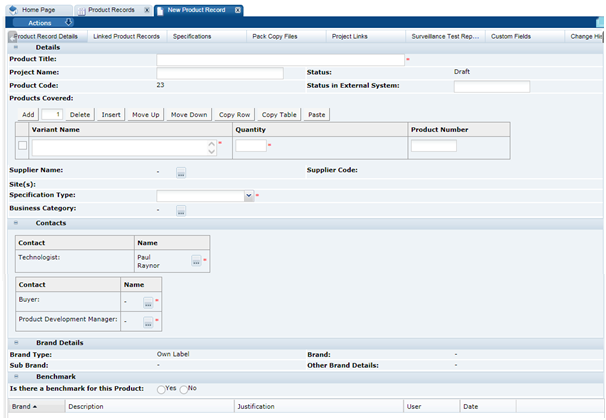Switch to the Product Records tab
Viewport: 606px width, 420px height.
pos(111,10)
